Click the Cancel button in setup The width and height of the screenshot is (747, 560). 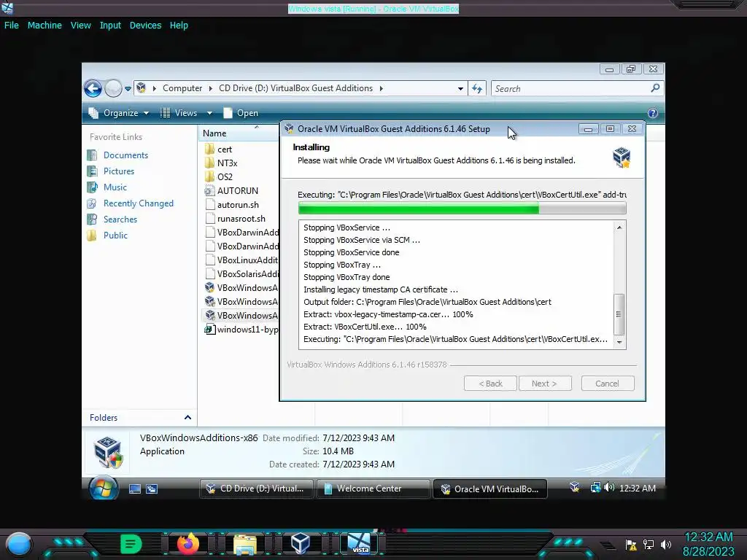(608, 384)
